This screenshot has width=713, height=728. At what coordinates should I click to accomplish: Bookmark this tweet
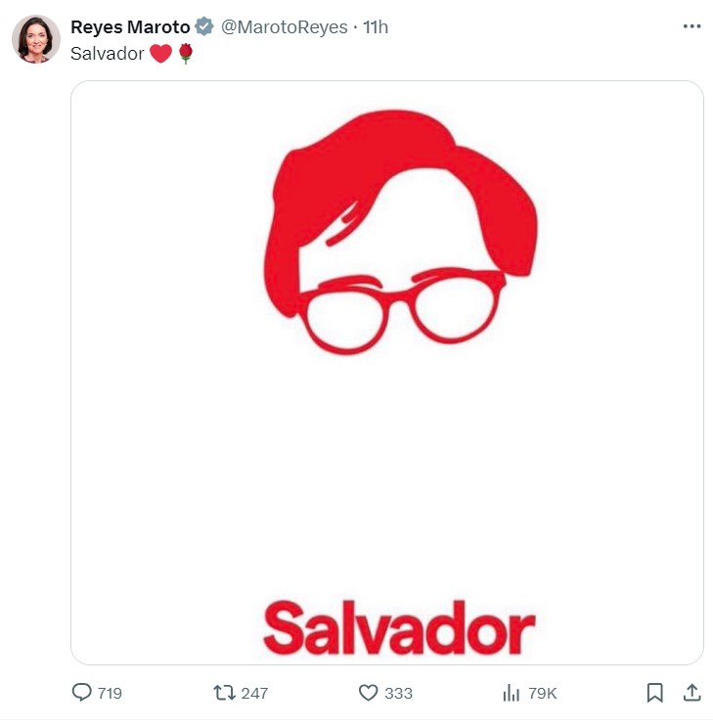click(654, 693)
